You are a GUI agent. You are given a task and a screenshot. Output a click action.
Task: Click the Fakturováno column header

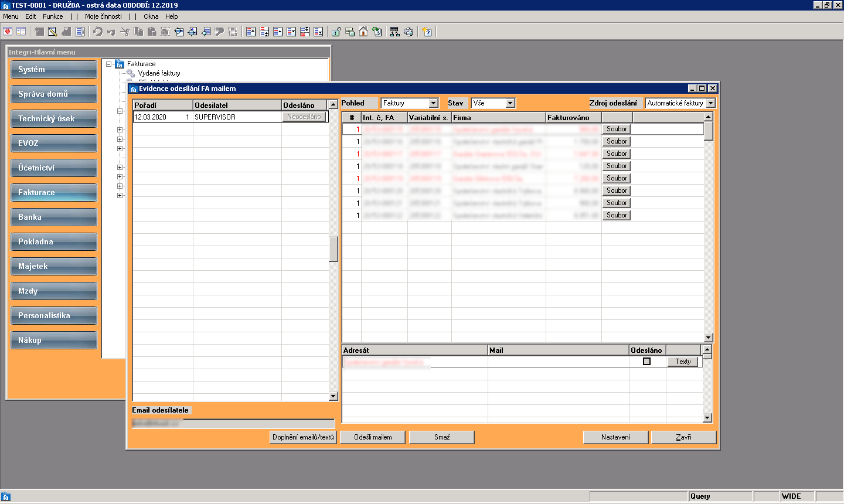point(573,118)
